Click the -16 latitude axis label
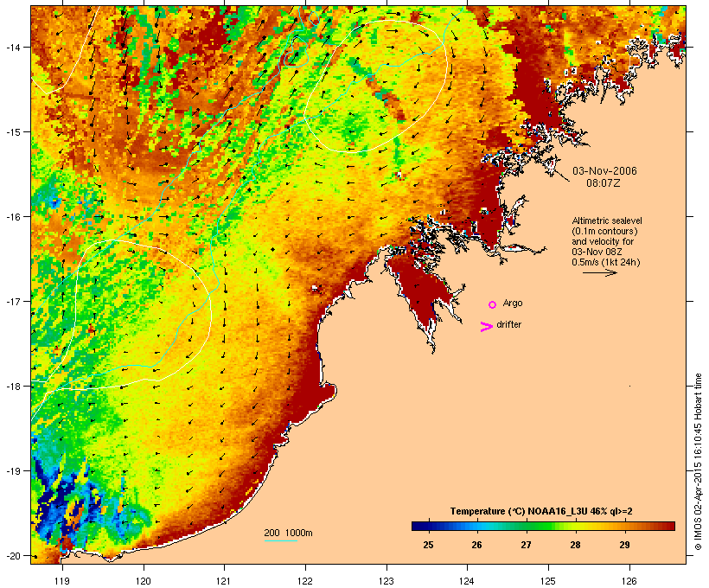Viewport: 709px width, 588px height. [13, 217]
